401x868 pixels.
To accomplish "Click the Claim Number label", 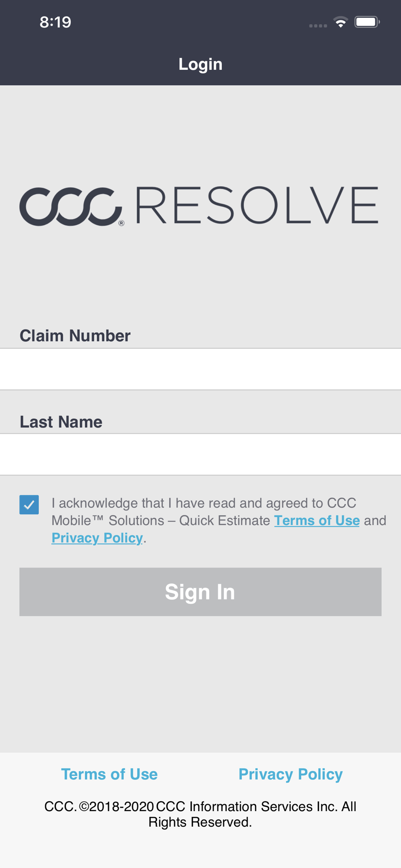I will (75, 335).
